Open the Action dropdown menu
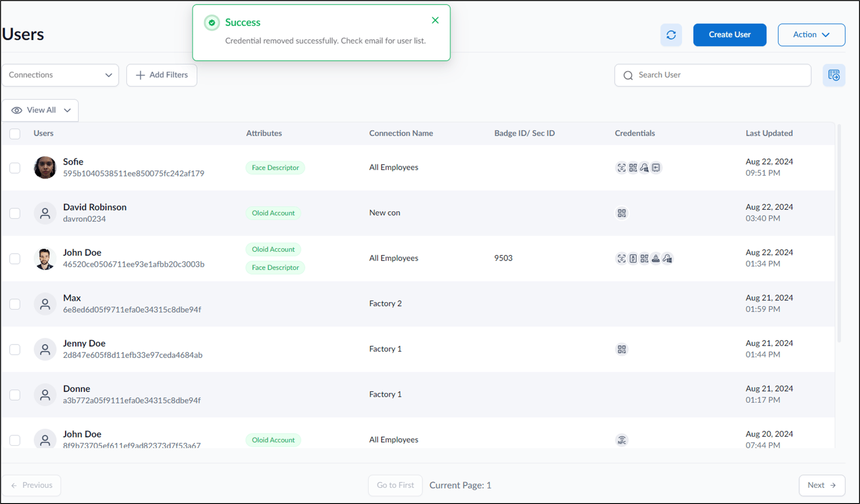860x504 pixels. point(811,35)
